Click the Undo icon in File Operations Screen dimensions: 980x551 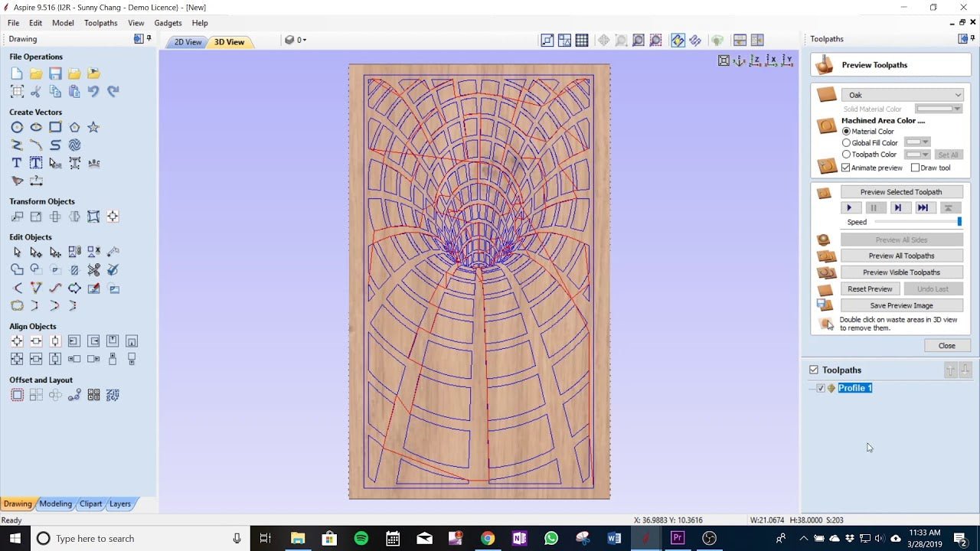click(x=93, y=91)
